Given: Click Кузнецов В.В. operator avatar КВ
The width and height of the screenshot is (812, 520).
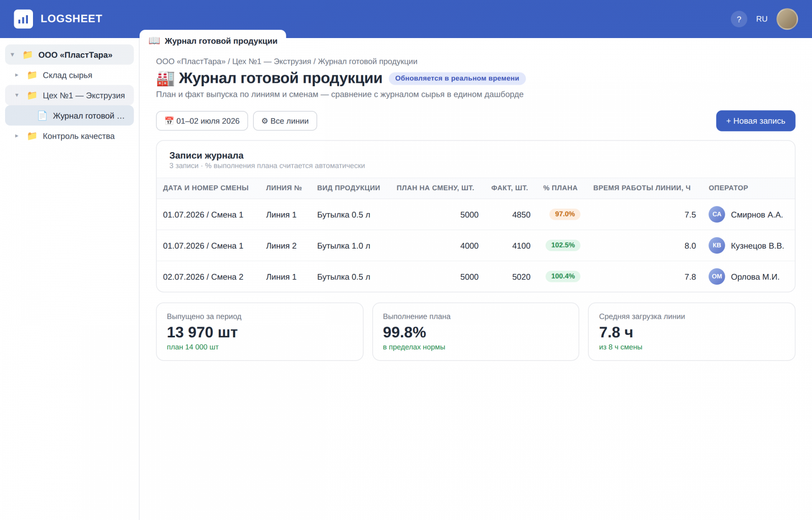Looking at the screenshot, I should (717, 246).
